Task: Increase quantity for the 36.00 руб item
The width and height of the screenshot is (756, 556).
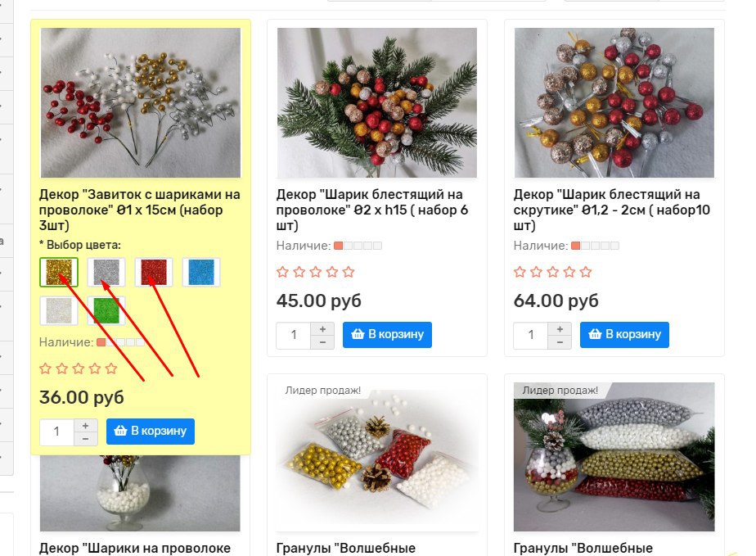Action: tap(85, 425)
